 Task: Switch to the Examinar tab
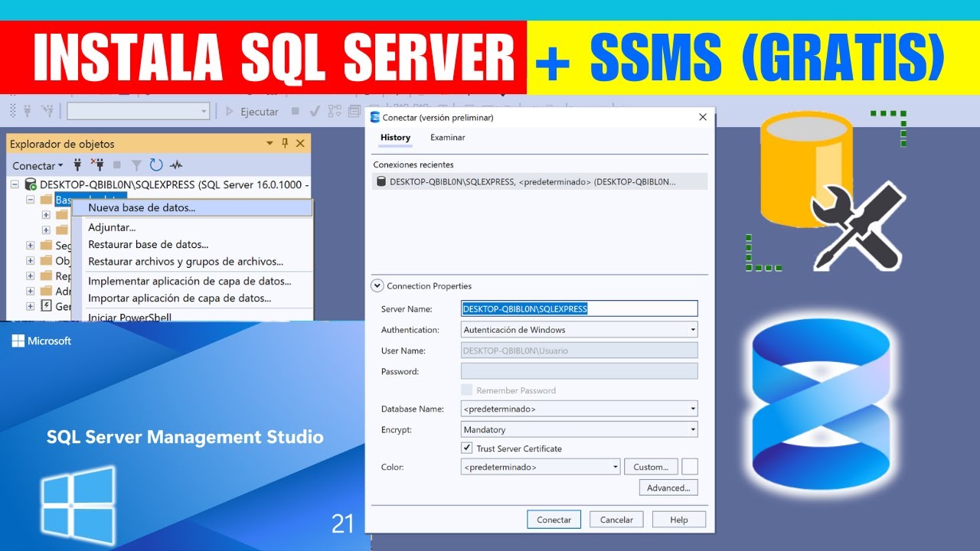[x=447, y=138]
